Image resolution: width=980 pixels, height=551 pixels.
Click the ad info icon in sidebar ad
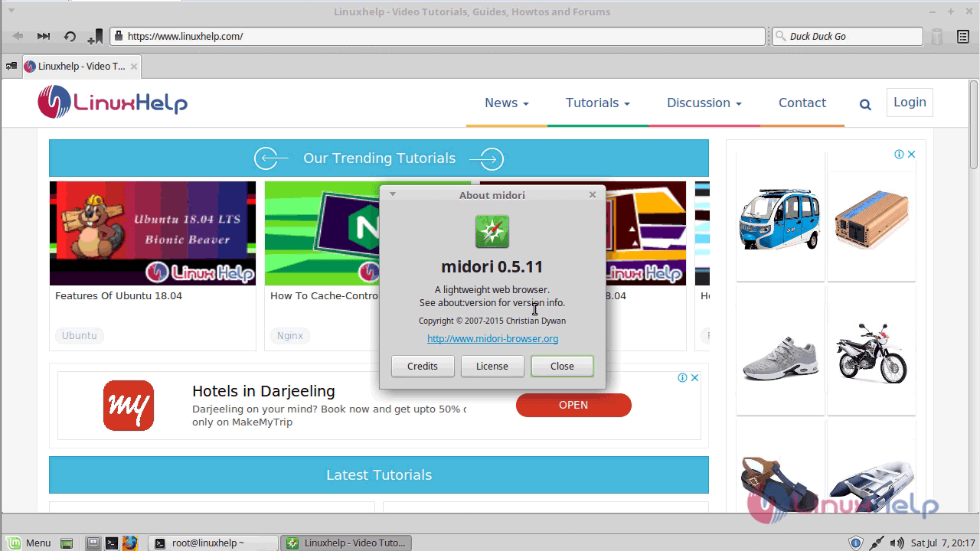pos(899,154)
